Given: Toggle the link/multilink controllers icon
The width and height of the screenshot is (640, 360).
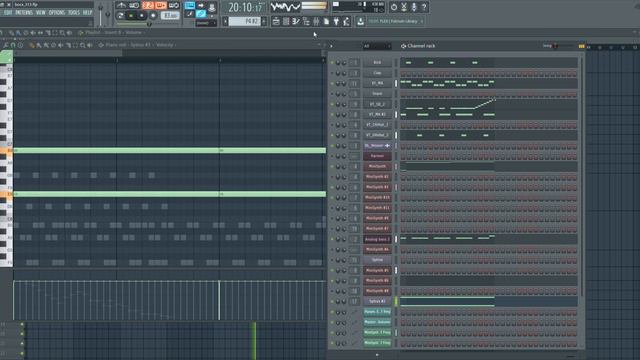Looking at the screenshot, I should (x=201, y=14).
